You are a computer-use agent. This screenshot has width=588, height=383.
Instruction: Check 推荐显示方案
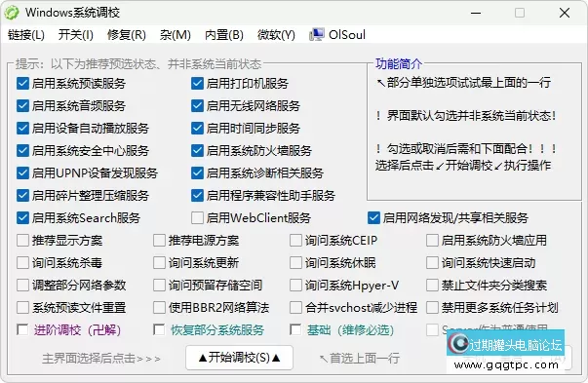pyautogui.click(x=22, y=240)
